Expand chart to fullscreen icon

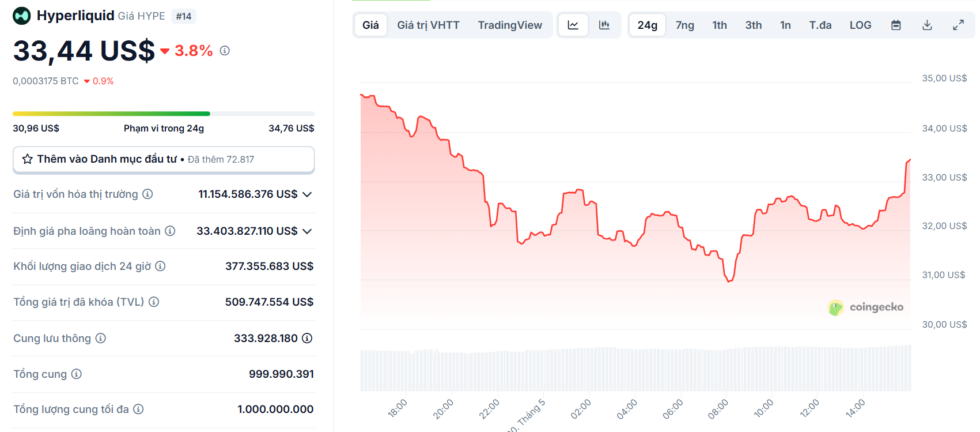coord(958,25)
